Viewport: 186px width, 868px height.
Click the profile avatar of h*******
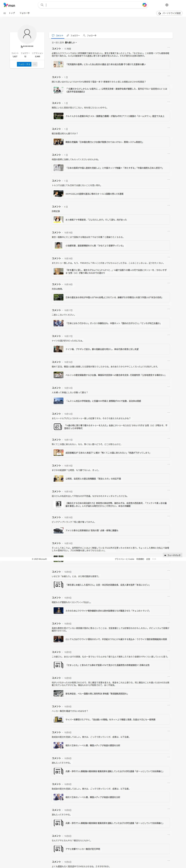[27, 34]
